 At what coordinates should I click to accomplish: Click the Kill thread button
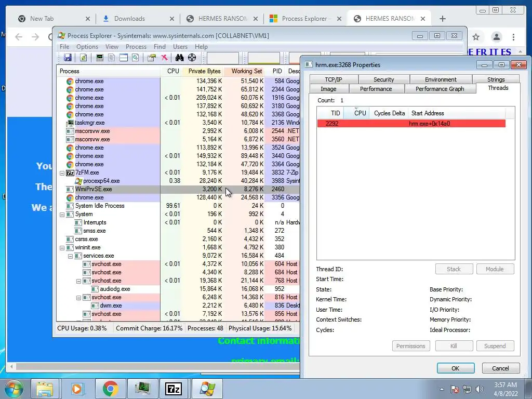(454, 345)
